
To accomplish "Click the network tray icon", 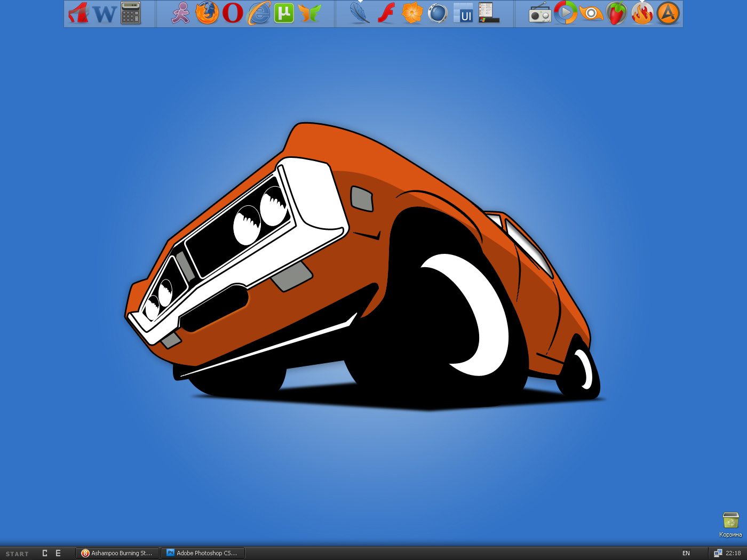I will pyautogui.click(x=718, y=553).
